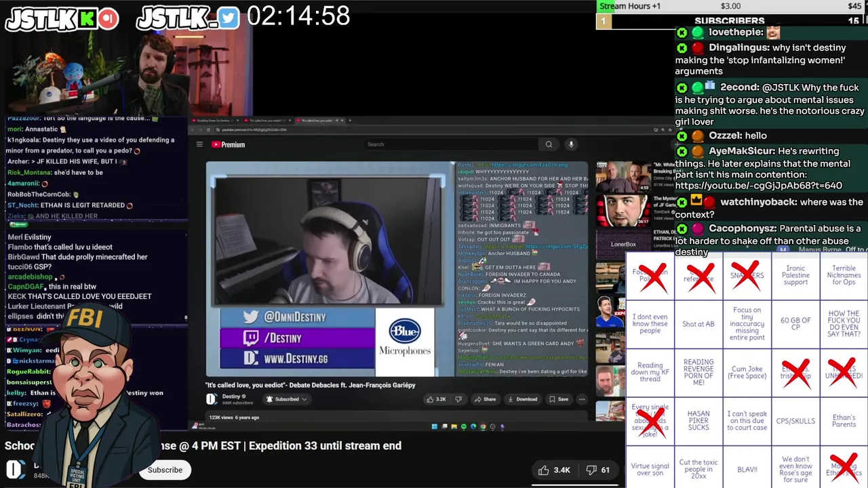Image resolution: width=868 pixels, height=488 pixels.
Task: Click the www.Destiny.gg banner
Action: [297, 359]
